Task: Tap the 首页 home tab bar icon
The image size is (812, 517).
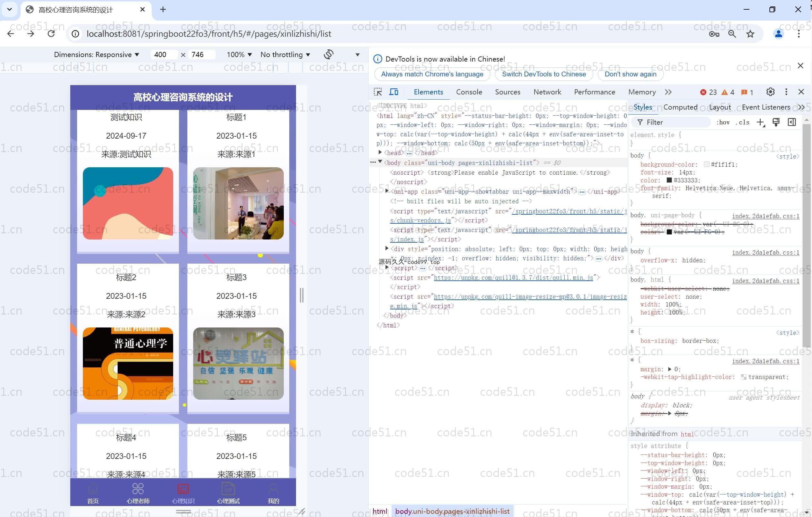Action: [x=93, y=493]
